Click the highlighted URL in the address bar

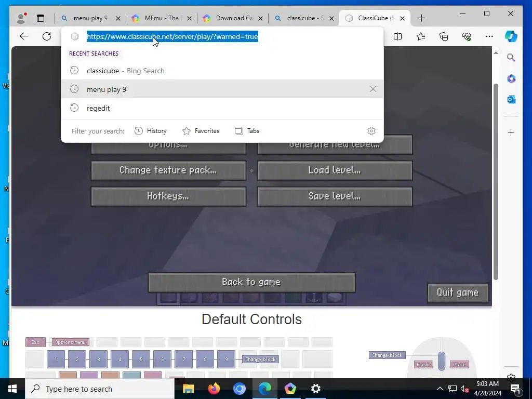point(172,36)
